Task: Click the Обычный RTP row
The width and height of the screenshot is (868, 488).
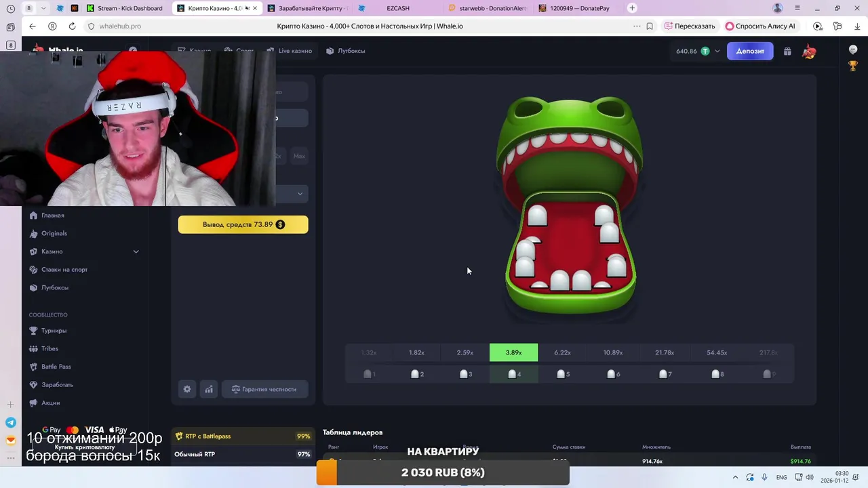Action: click(243, 454)
